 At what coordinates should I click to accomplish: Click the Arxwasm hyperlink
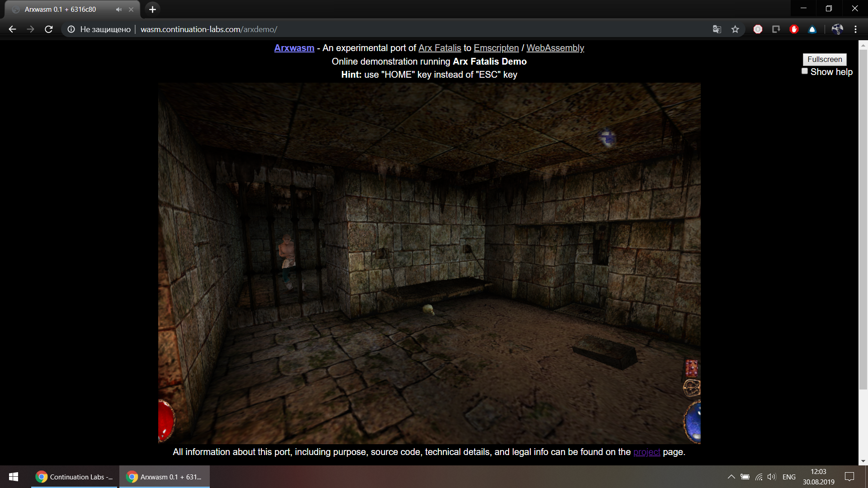(293, 47)
